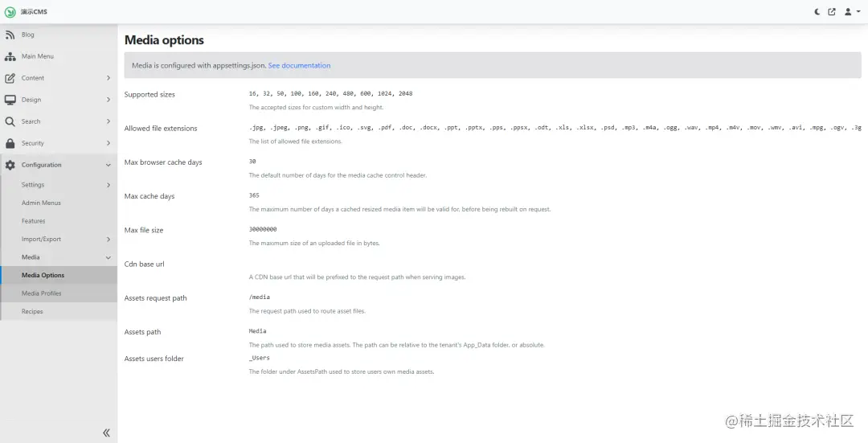
Task: Click the Settings submenu label
Action: [33, 185]
